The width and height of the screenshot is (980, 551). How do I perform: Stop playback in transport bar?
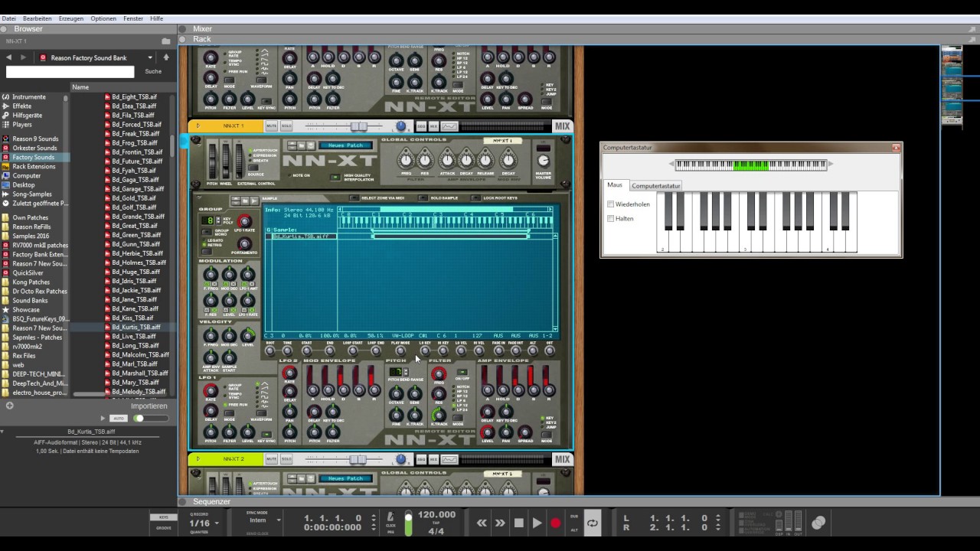point(518,523)
